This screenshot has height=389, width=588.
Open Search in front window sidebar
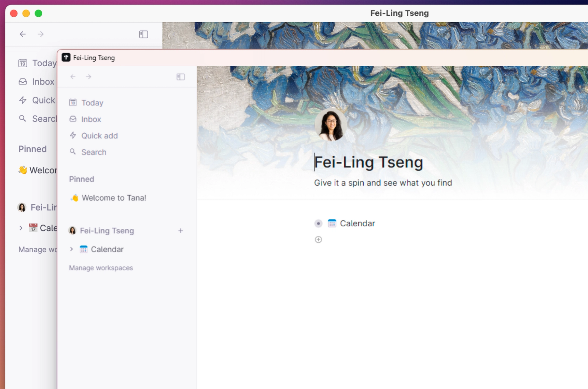point(94,152)
